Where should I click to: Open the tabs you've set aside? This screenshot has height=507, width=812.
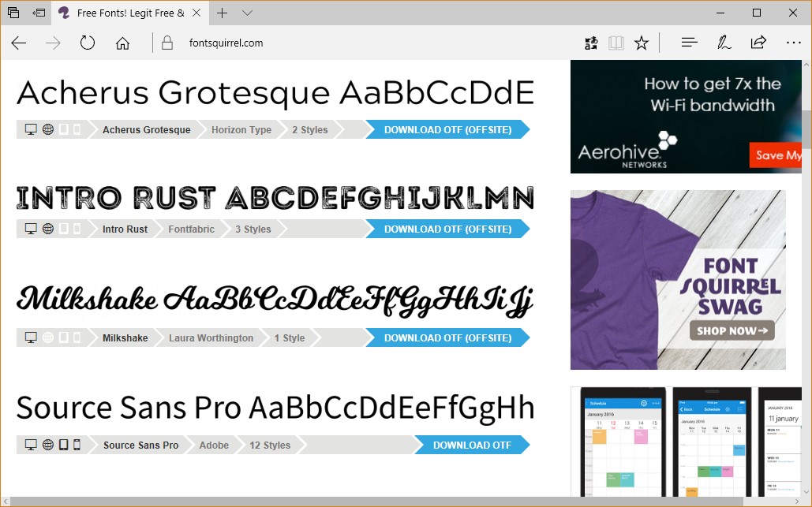click(x=13, y=13)
